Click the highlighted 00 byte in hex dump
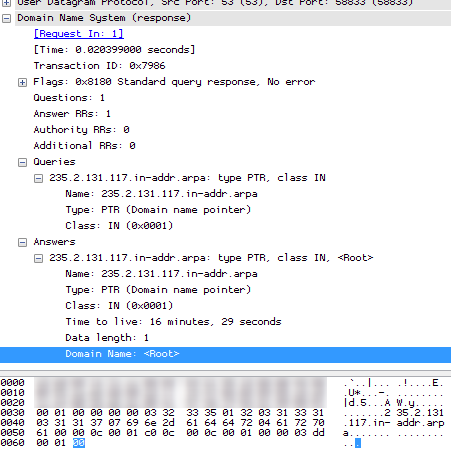Screen dimensions: 451x452 coord(79,443)
